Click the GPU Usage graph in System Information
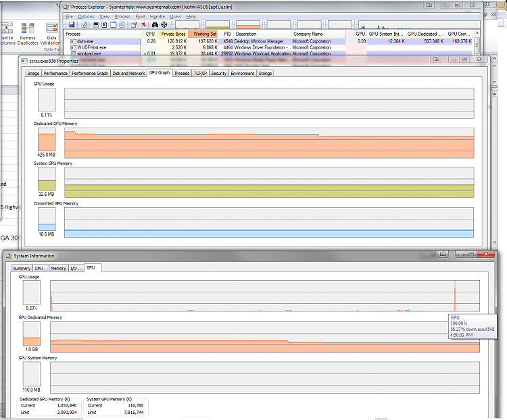 [x=265, y=296]
